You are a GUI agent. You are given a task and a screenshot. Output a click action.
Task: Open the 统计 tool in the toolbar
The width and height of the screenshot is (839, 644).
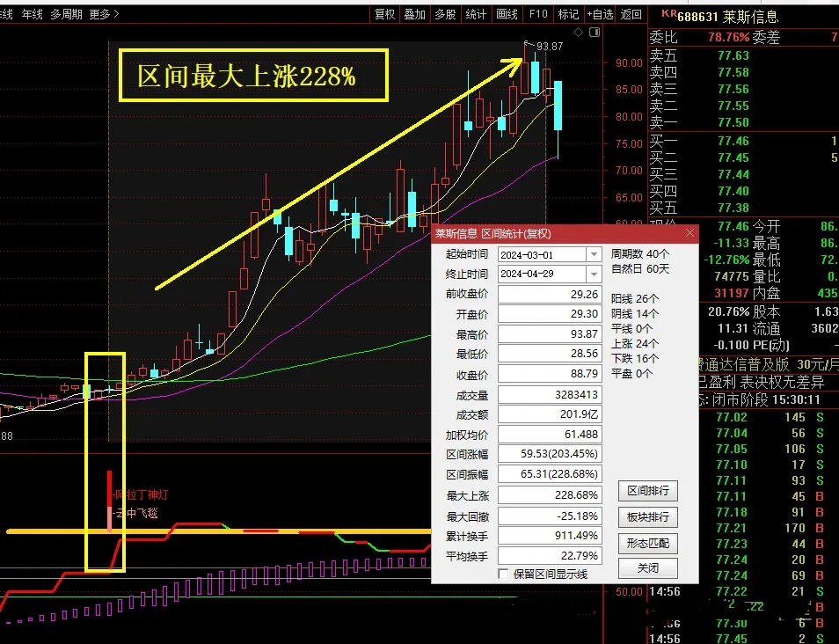[x=476, y=14]
